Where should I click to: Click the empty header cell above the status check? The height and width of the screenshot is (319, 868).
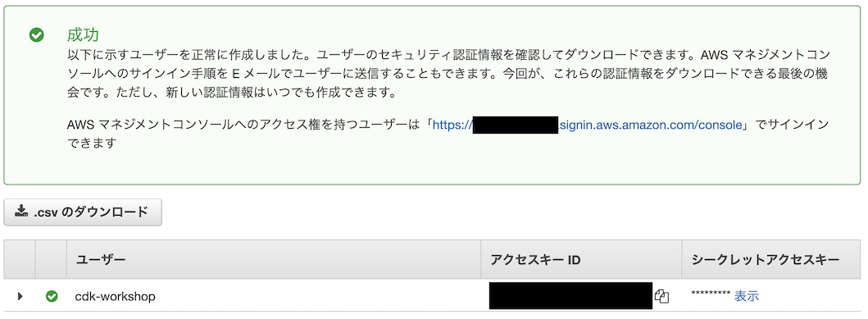pyautogui.click(x=51, y=259)
